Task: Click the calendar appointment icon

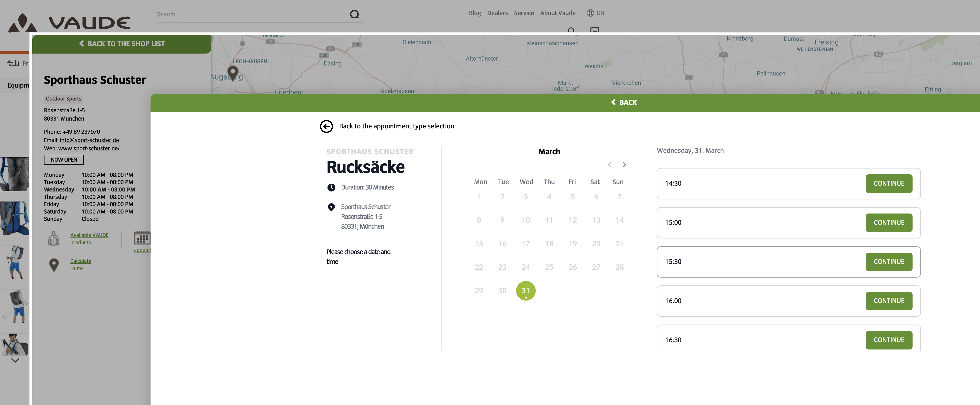Action: 142,238
